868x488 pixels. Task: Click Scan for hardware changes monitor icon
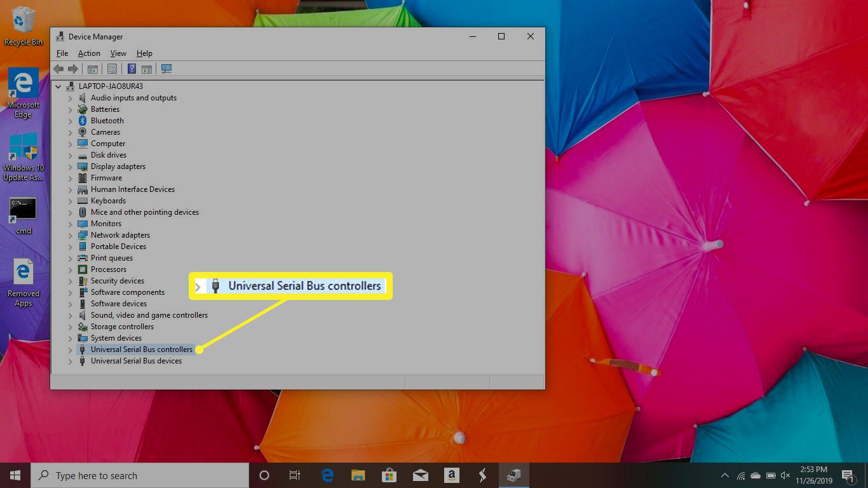click(x=166, y=69)
